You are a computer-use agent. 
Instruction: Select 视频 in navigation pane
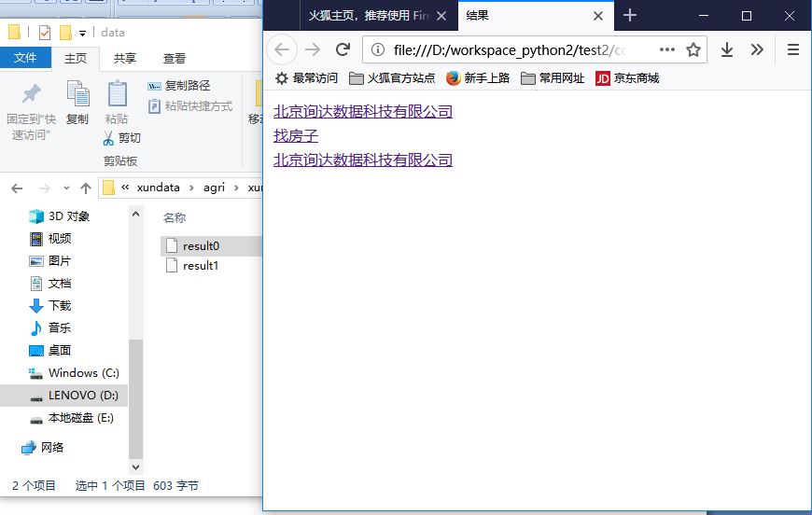(x=50, y=239)
